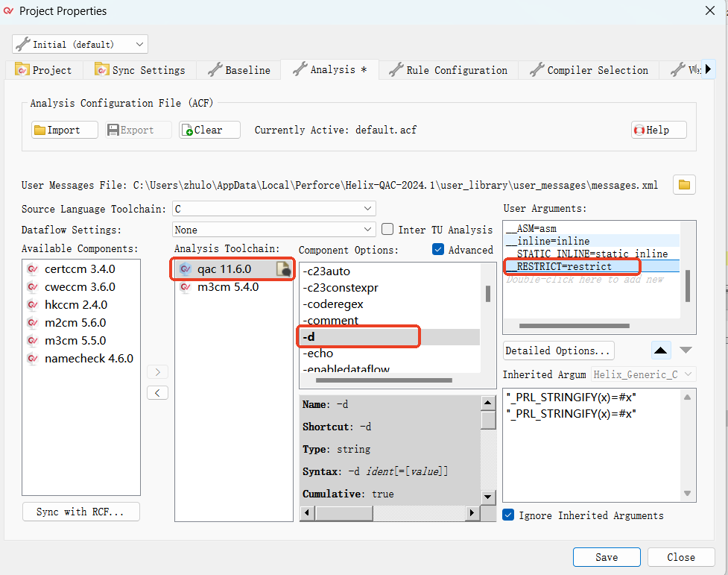Click inherited arguments scroll up arrow
Viewport: 728px width, 575px height.
pyautogui.click(x=688, y=398)
